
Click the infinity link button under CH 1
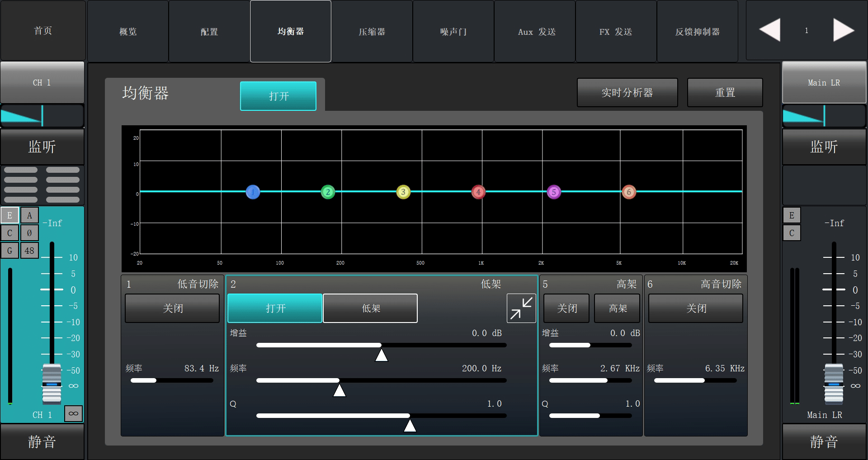click(73, 413)
